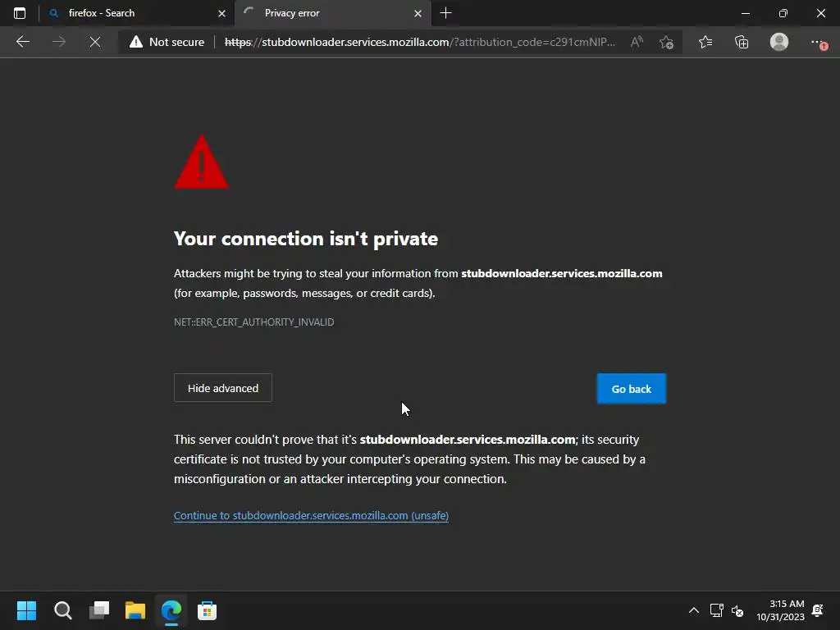Click Microsoft Edge taskbar icon

pos(171,610)
